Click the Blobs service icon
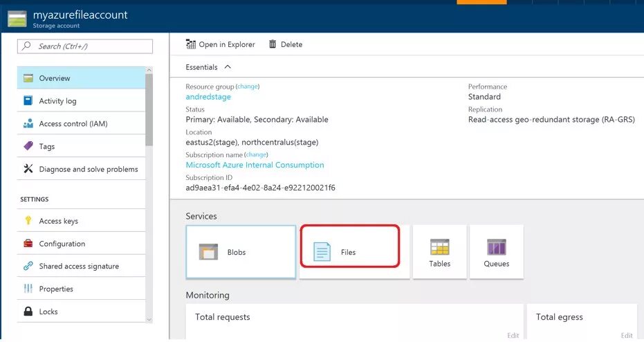Screen dimensions: 644x342 pos(209,252)
